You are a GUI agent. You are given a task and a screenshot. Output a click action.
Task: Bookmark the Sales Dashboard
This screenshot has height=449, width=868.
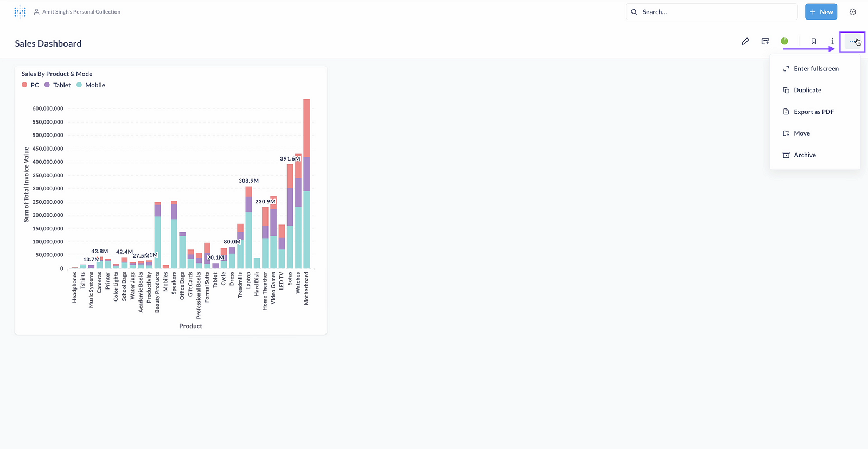pos(814,42)
